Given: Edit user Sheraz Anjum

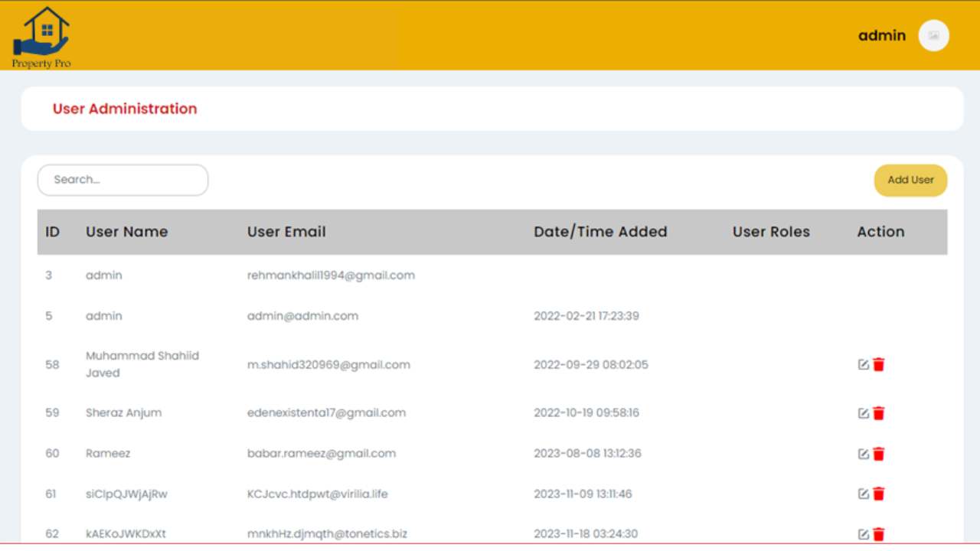Looking at the screenshot, I should 863,413.
